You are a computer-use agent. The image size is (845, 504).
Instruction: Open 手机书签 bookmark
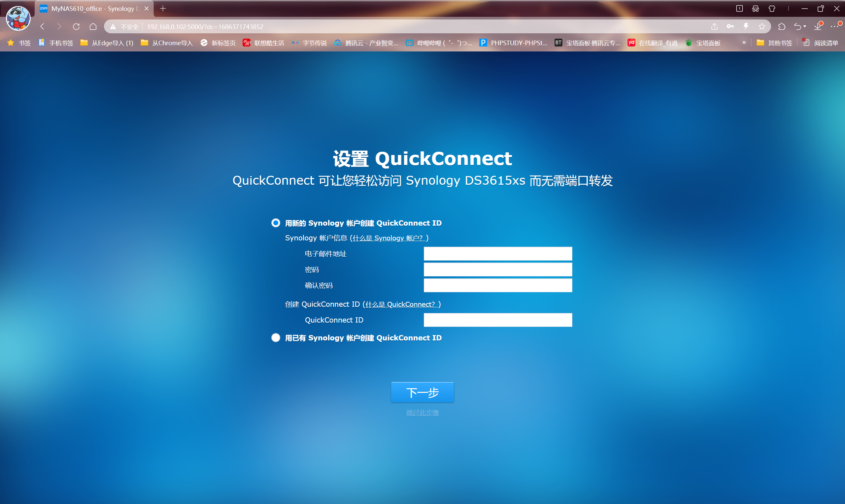(56, 43)
